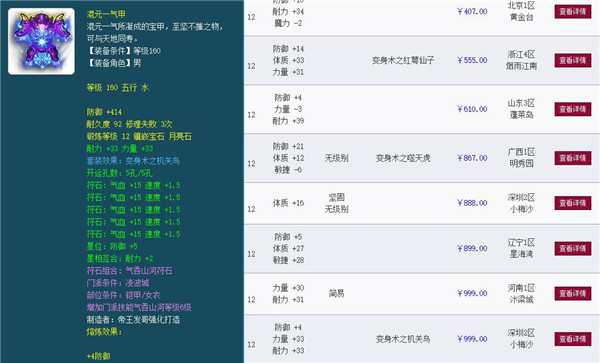Click 查看详情 on the ¥610.00 蓬莱岛 row

573,109
